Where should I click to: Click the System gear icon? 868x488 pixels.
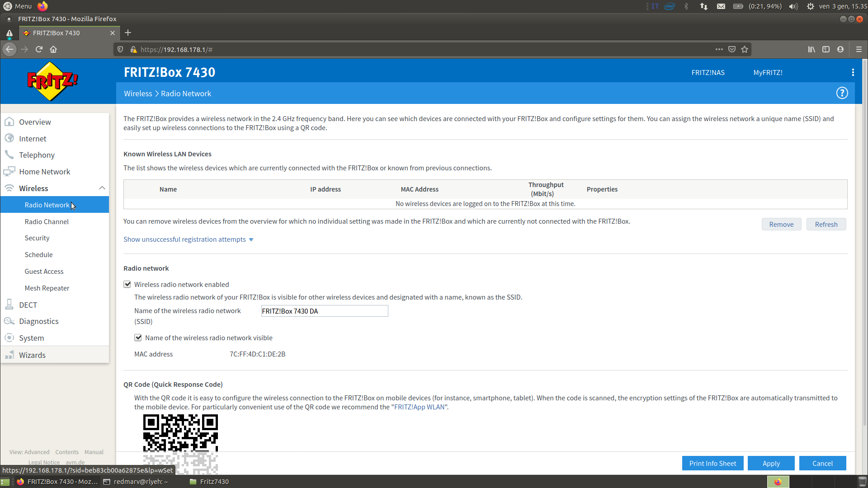(x=9, y=338)
